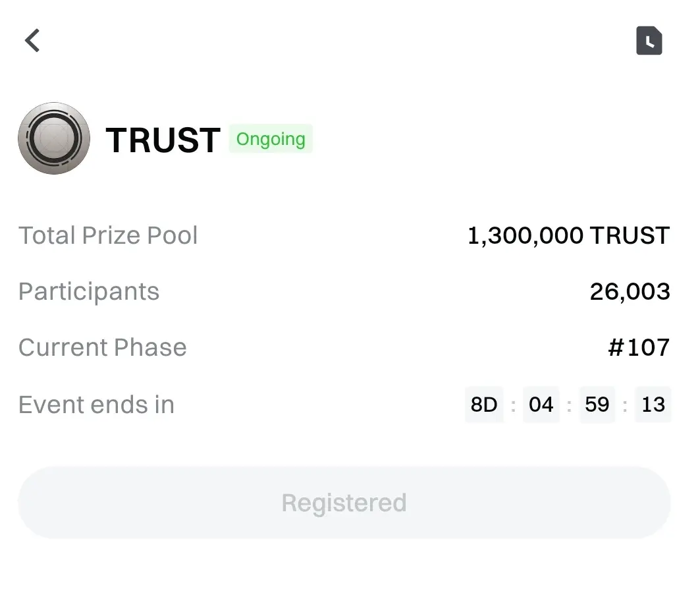Tap the green Ongoing status badge
The width and height of the screenshot is (700, 589).
(x=271, y=139)
